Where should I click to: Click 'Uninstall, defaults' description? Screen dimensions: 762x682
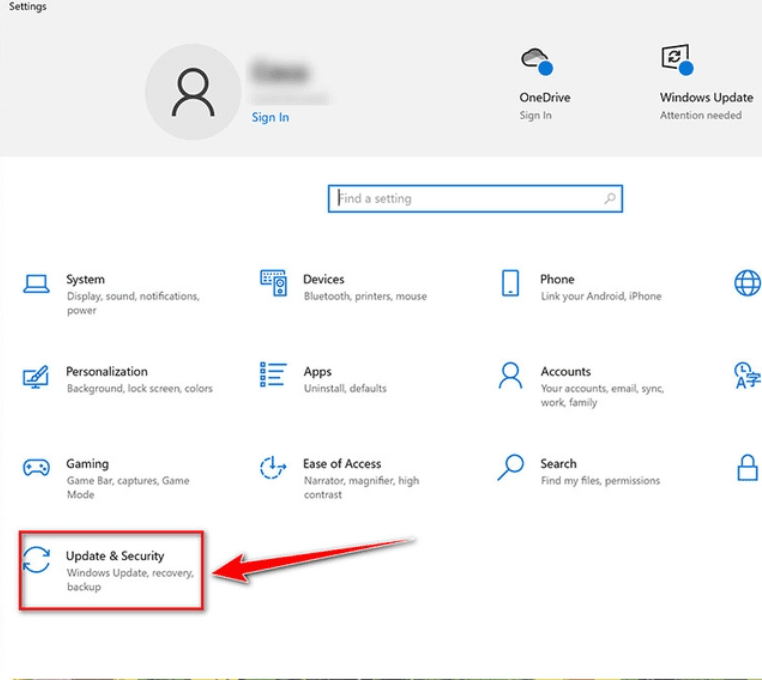point(345,388)
